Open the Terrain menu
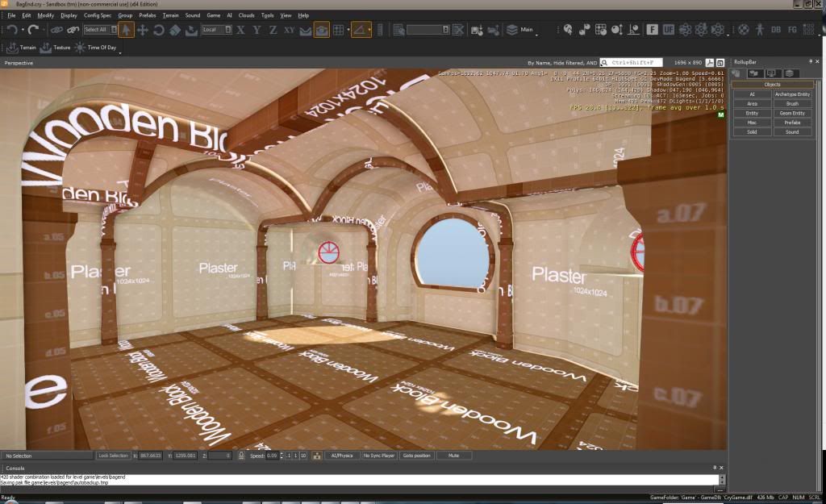 click(x=170, y=15)
